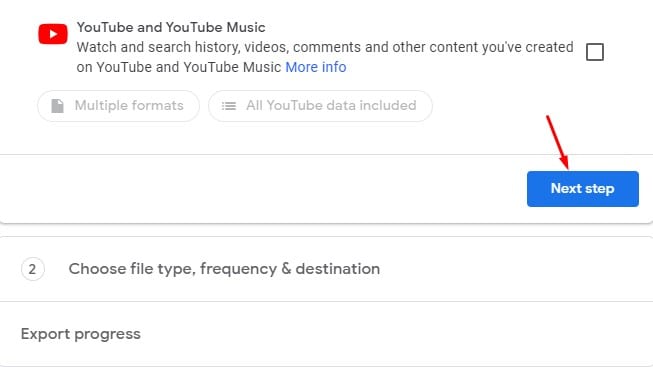
Task: Expand Choose file type, frequency & destination section
Action: point(326,269)
